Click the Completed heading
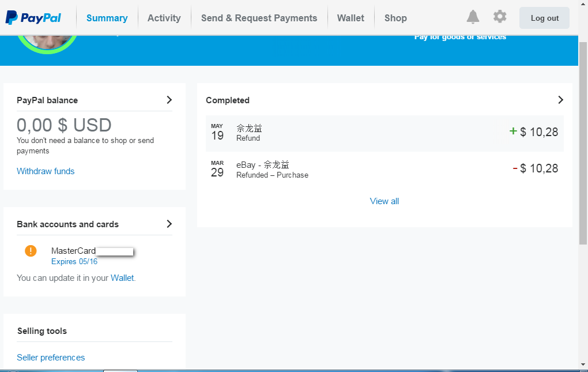Screen dimensions: 588x372 point(228,100)
